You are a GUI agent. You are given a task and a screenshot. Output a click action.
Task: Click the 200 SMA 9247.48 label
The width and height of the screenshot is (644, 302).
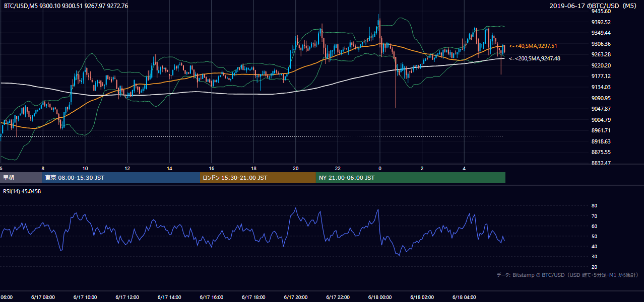pos(534,58)
